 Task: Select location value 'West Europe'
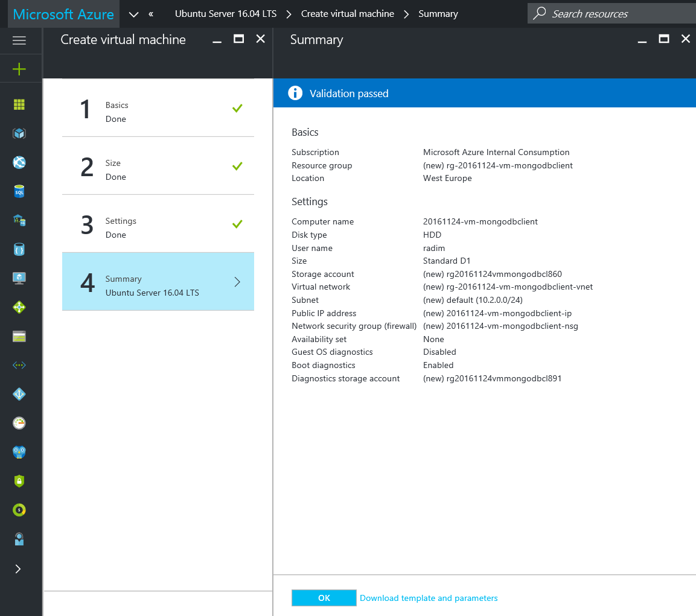click(447, 178)
